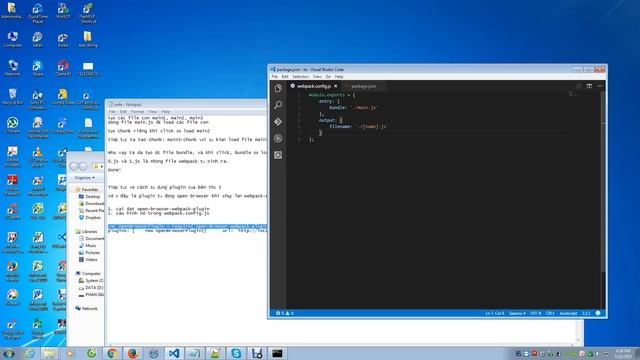Click the 'Done!' line in Notepad
Screen dimensions: 640x360
coord(115,170)
